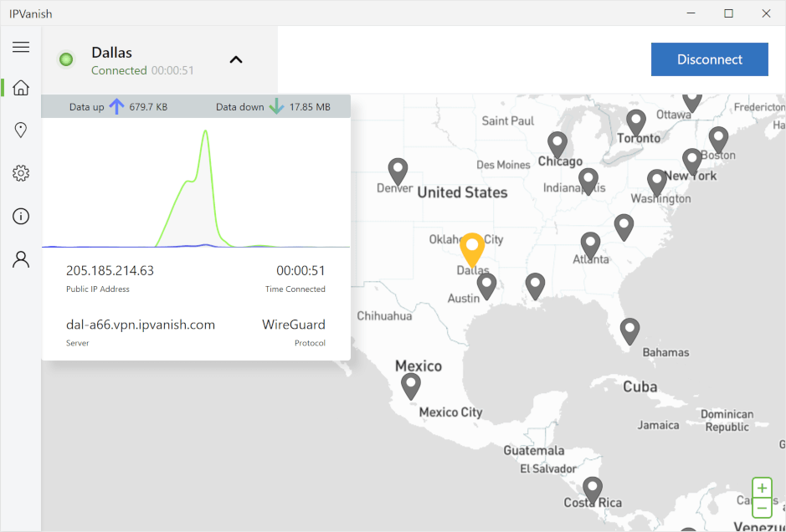Open the Information icon in sidebar

21,217
